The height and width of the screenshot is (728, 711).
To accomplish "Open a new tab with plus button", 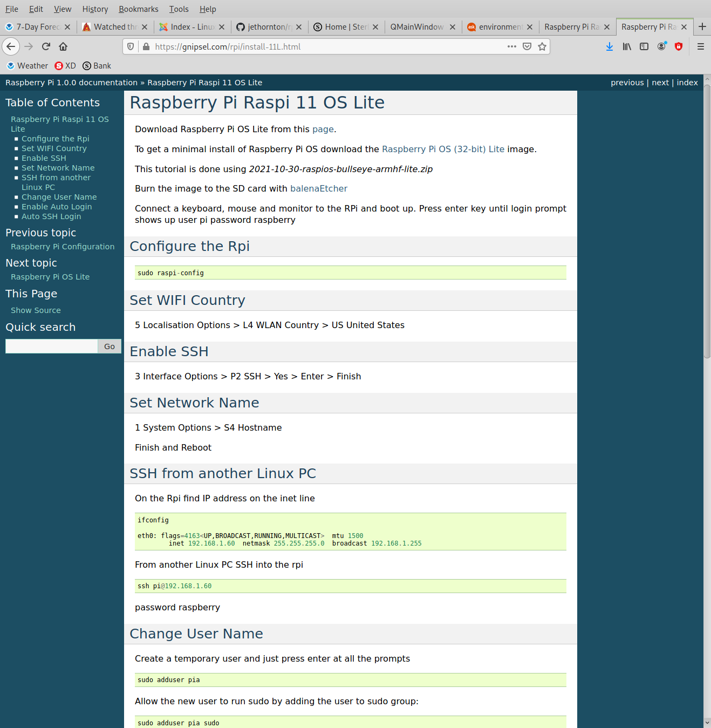I will tap(702, 26).
